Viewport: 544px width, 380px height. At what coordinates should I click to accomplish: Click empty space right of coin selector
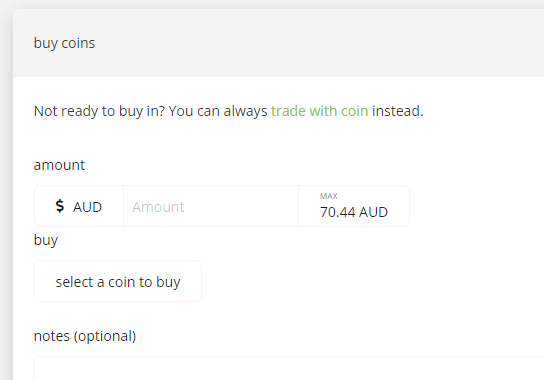tap(347, 281)
